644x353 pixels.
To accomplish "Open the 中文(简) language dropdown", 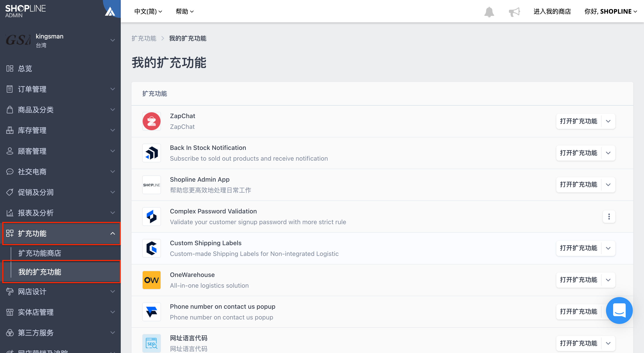I will pyautogui.click(x=148, y=11).
